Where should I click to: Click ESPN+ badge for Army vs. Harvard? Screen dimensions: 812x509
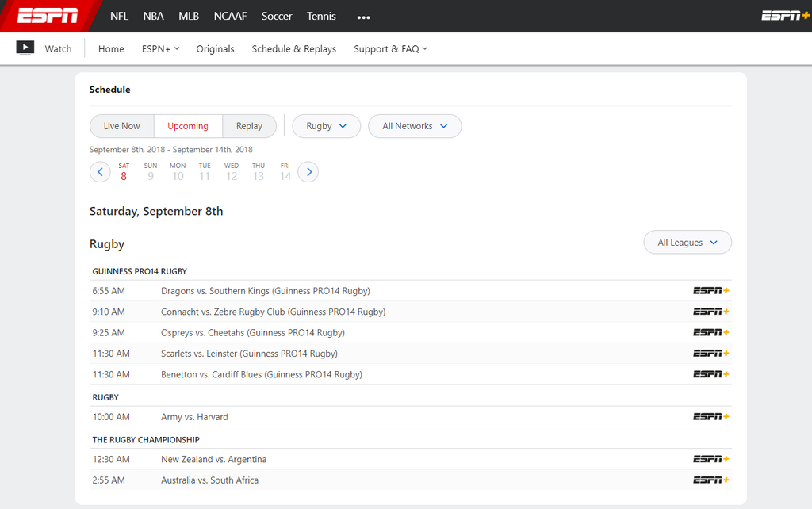click(711, 417)
